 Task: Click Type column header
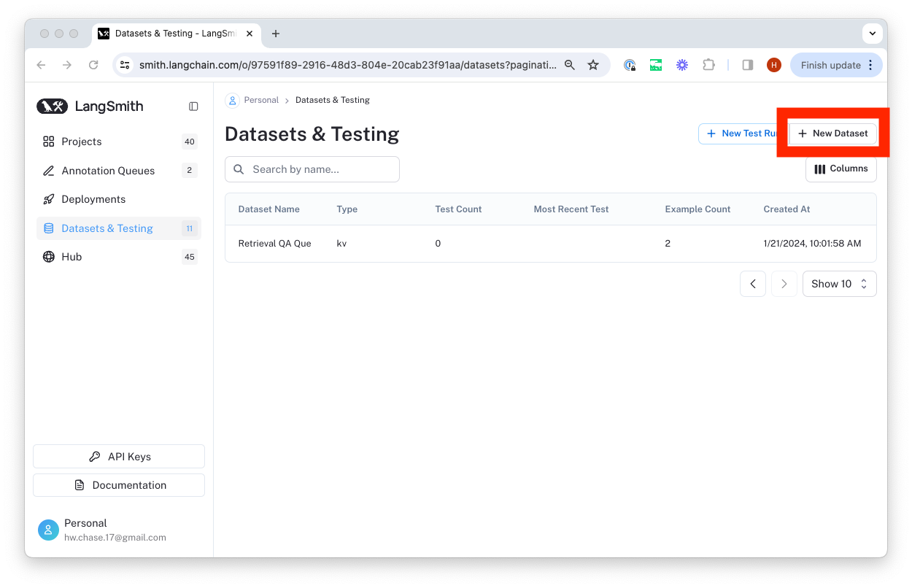[347, 209]
